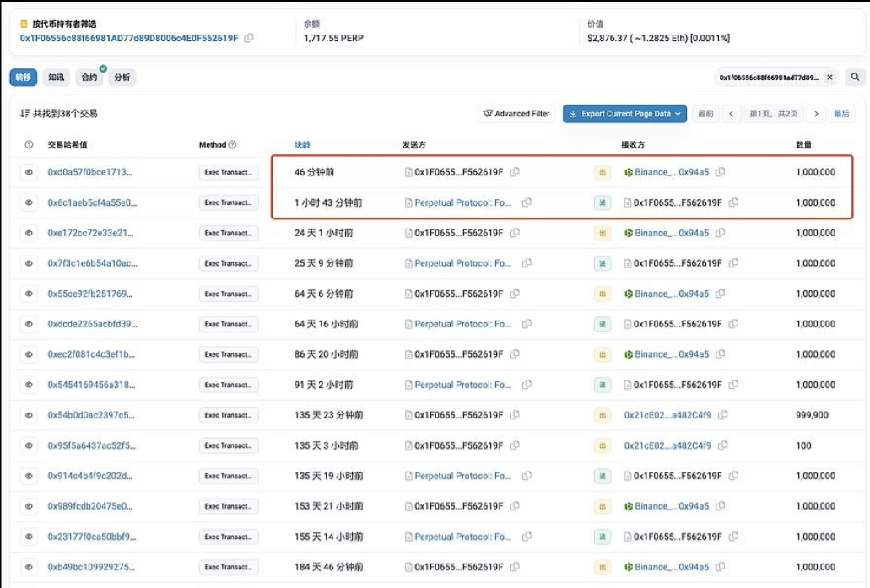Copy the token holder address at top
This screenshot has width=870, height=588.
click(x=249, y=39)
